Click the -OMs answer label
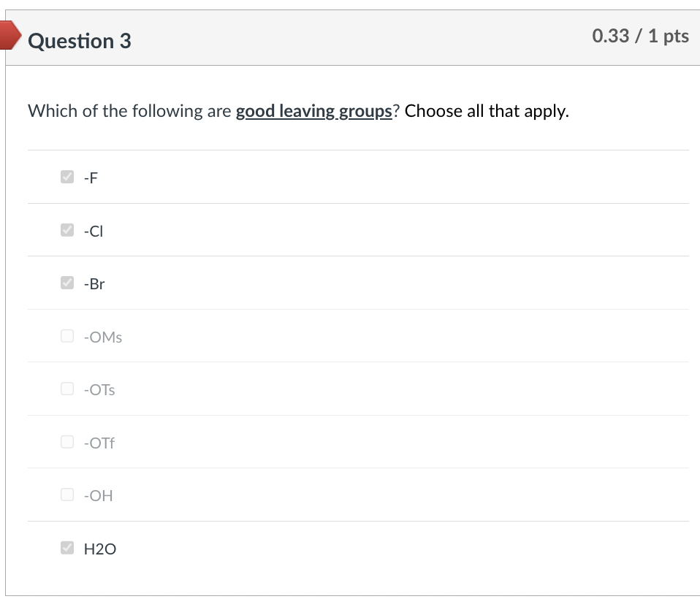This screenshot has width=700, height=599. click(x=103, y=337)
